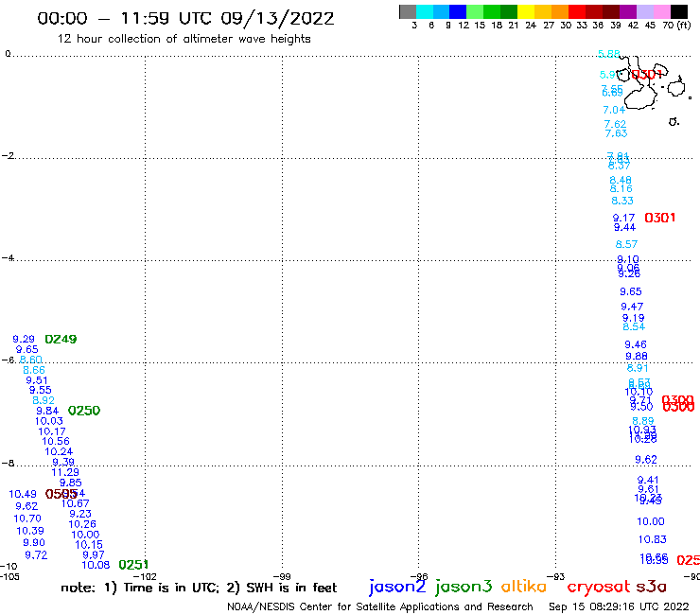Click the pink 70 ft legend swatch

[x=661, y=11]
